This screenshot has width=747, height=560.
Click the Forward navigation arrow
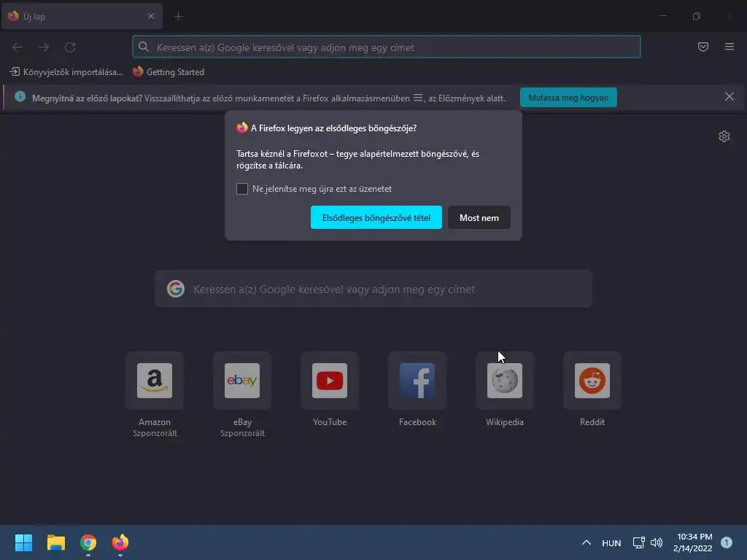(44, 47)
